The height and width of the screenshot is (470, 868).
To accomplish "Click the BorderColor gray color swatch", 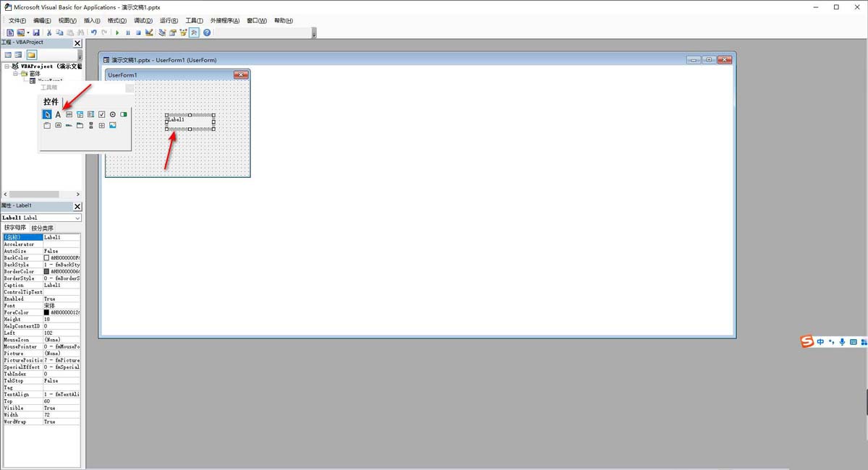I will 47,271.
